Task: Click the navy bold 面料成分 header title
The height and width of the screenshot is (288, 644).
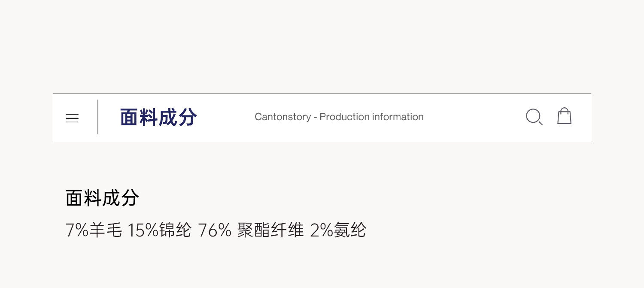Action: (x=158, y=117)
